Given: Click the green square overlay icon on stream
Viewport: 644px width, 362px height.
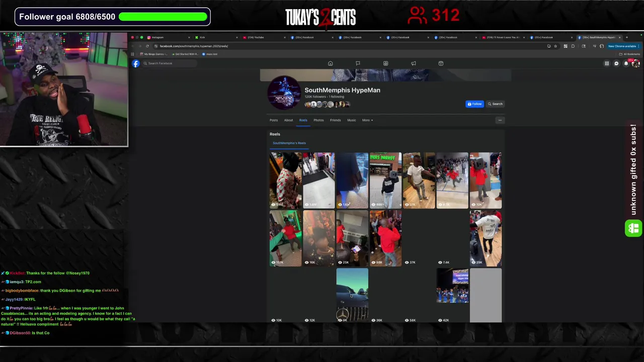Looking at the screenshot, I should [633, 228].
